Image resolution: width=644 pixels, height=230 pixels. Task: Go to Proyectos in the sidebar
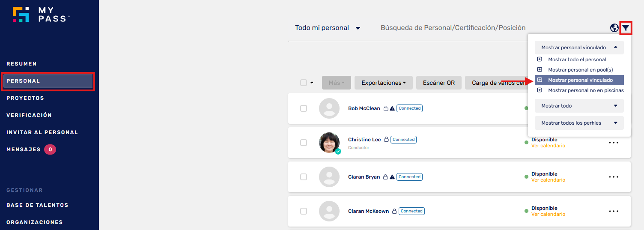click(25, 98)
